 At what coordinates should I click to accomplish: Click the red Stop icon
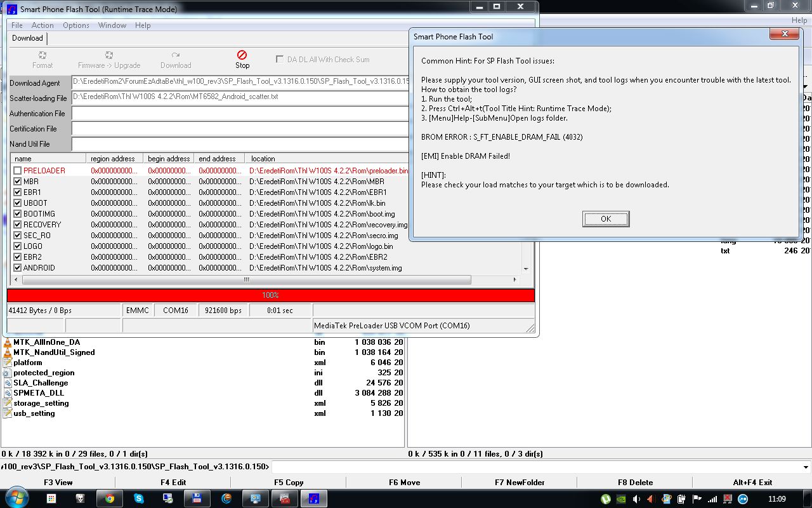[x=242, y=55]
